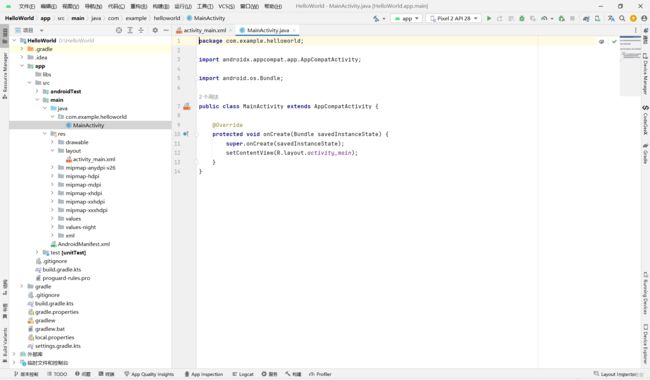Open editor tabs three-dot options

635,30
